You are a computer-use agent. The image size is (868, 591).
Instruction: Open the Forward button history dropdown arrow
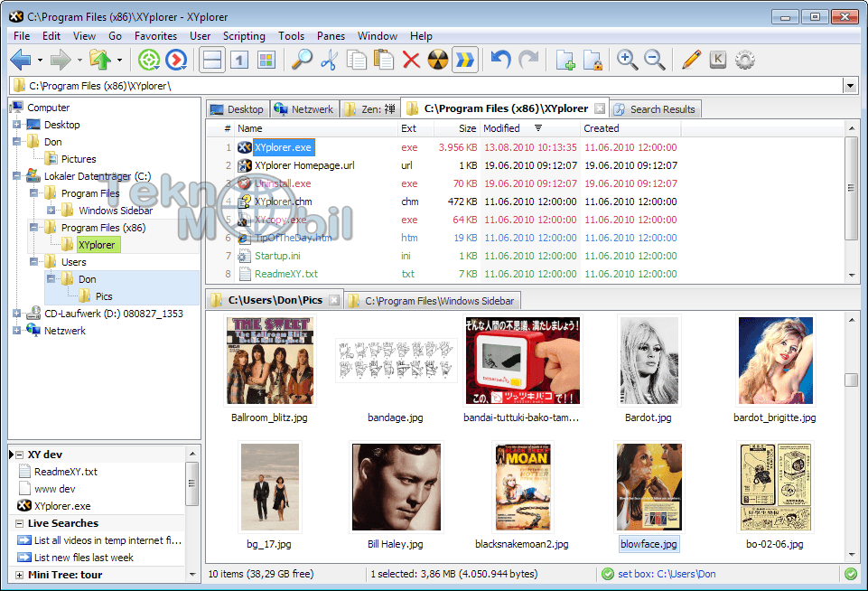pos(79,60)
